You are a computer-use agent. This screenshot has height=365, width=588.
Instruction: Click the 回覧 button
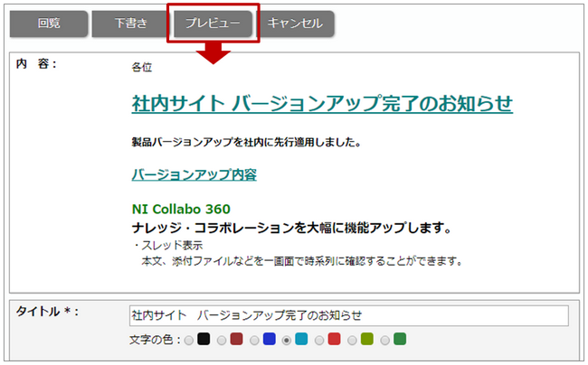[x=49, y=23]
